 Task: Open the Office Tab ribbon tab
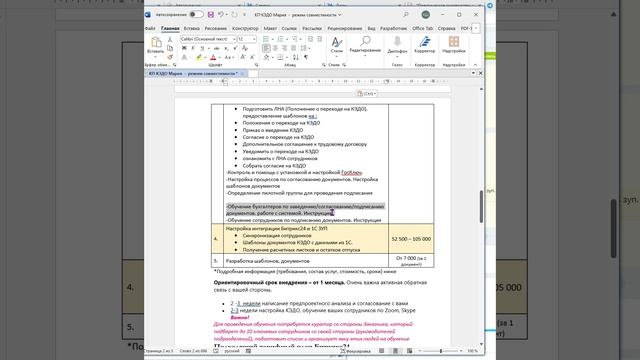[422, 29]
